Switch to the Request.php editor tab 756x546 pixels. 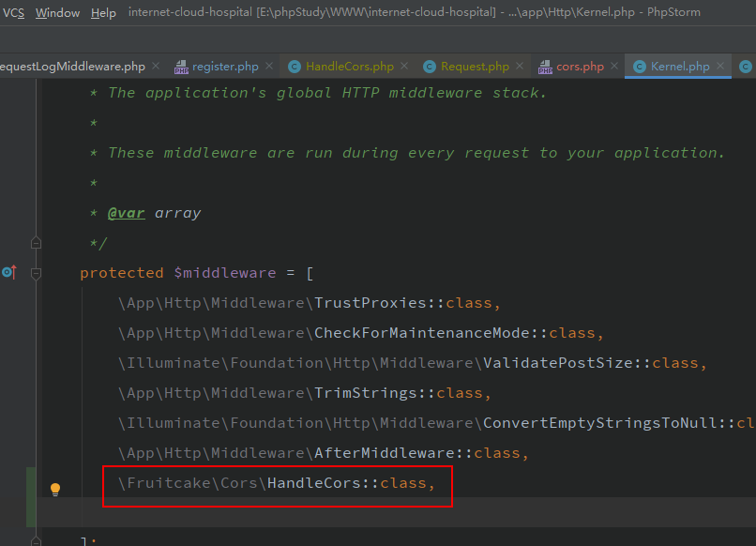click(x=475, y=67)
